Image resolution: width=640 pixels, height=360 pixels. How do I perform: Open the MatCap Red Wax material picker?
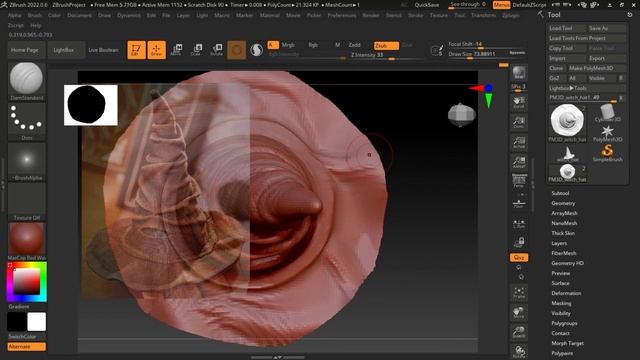27,241
